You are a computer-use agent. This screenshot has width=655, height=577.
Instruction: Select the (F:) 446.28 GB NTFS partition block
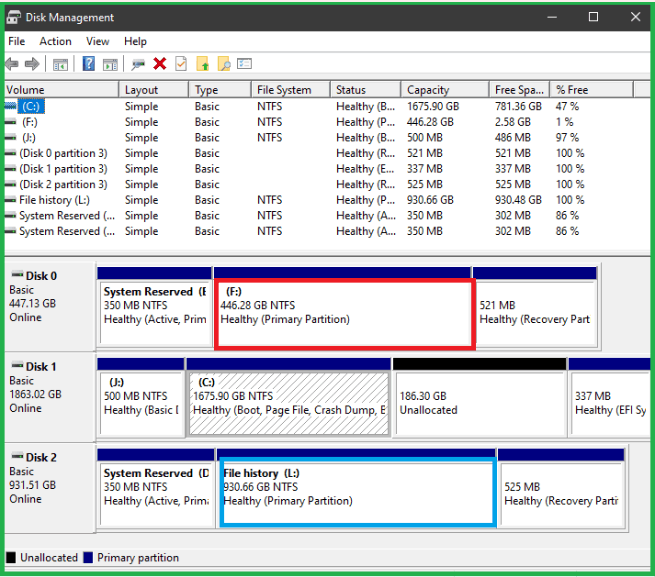click(x=345, y=314)
